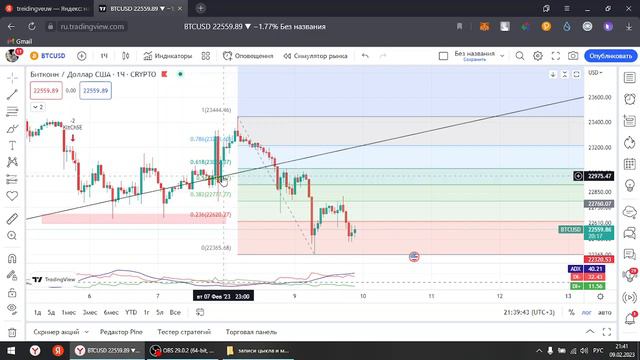Image resolution: width=640 pixels, height=360 pixels.
Task: Open the USD currency dropdown
Action: pyautogui.click(x=595, y=73)
